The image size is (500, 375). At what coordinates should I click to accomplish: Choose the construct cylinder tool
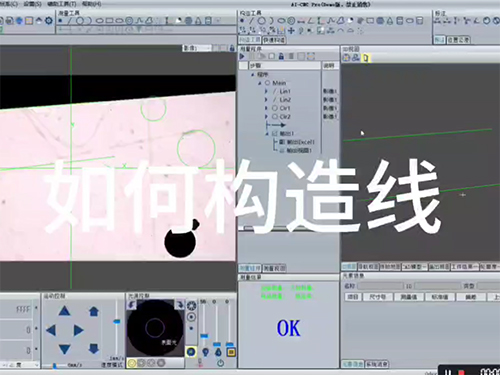(x=400, y=21)
